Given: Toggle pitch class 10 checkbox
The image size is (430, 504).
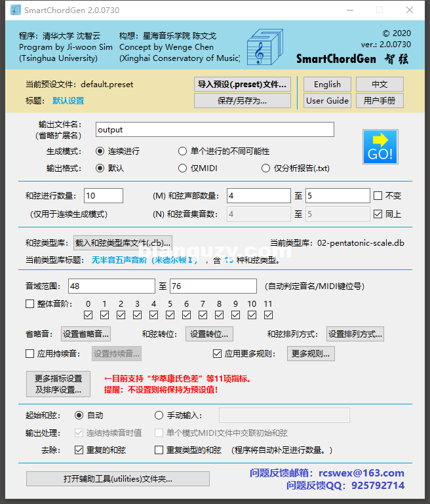Looking at the screenshot, I should tap(252, 315).
